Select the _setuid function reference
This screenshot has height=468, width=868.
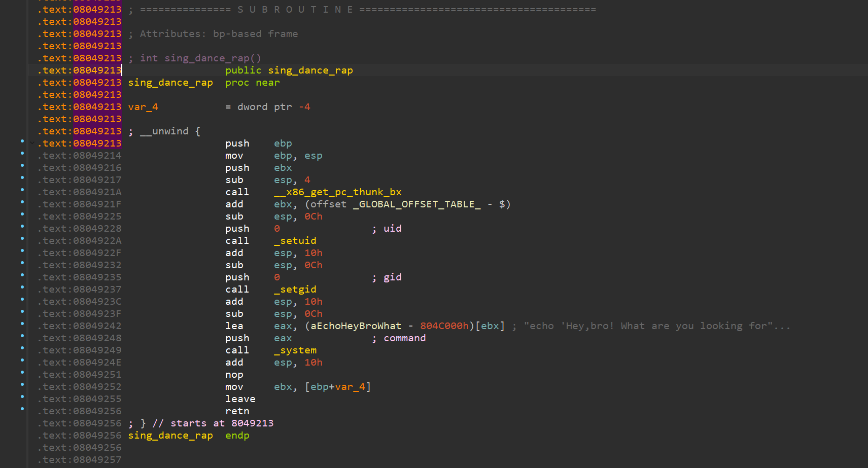pyautogui.click(x=295, y=241)
